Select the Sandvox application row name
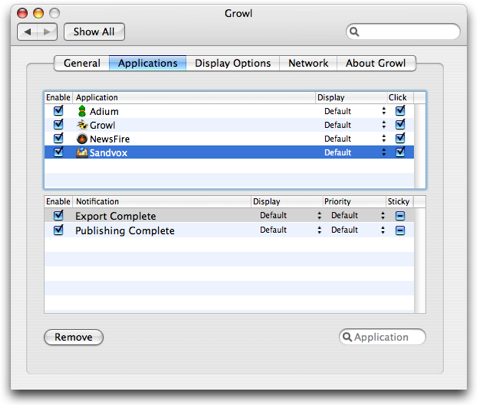 point(108,153)
